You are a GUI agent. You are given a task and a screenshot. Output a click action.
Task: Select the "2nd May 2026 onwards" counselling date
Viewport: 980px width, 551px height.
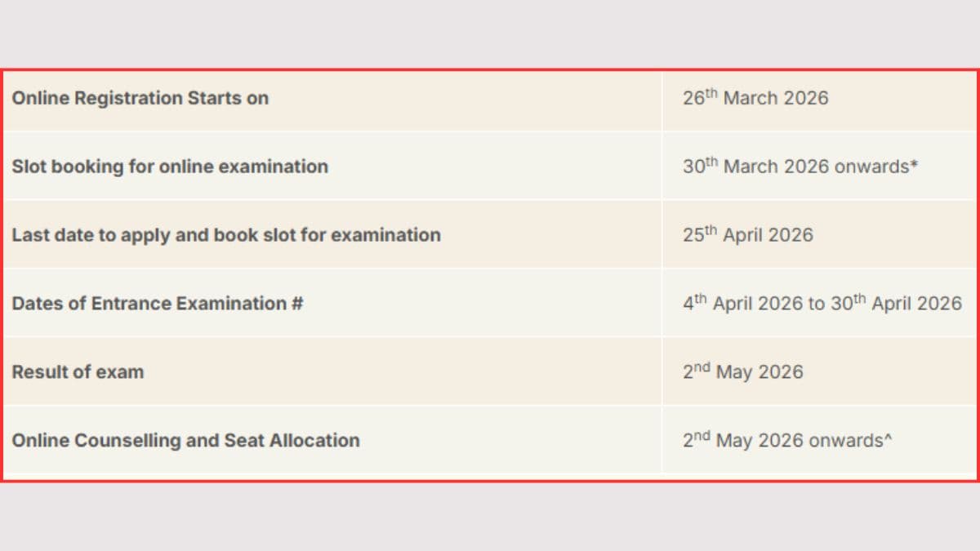pos(782,441)
